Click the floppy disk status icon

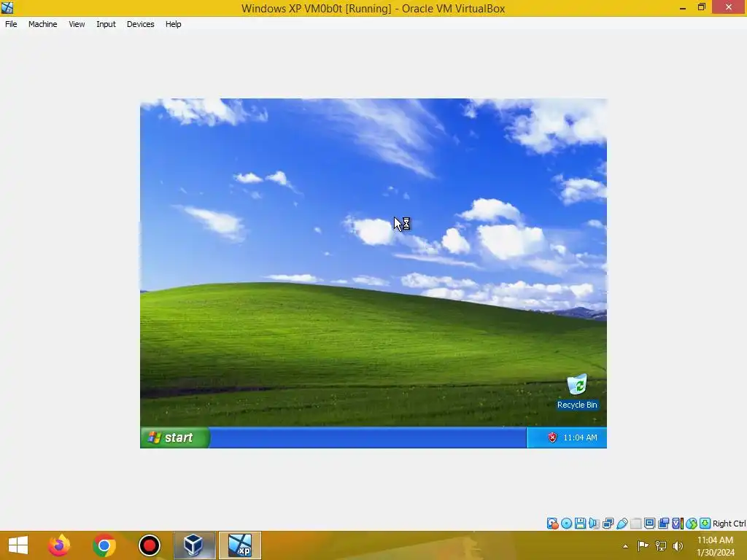580,524
